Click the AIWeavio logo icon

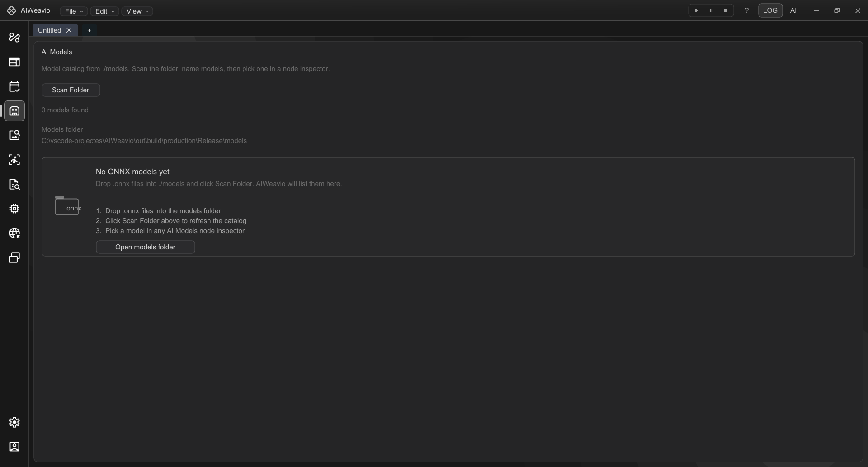tap(12, 11)
